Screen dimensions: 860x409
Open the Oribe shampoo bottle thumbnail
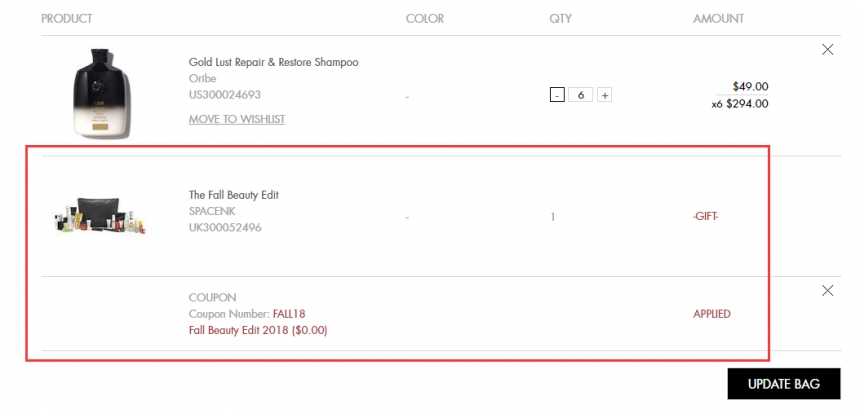point(99,94)
